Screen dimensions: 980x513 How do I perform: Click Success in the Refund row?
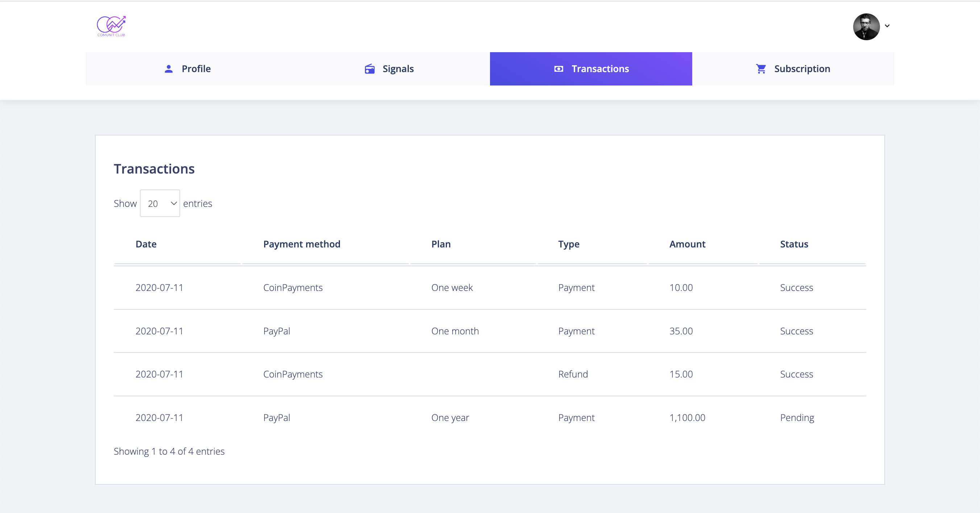click(797, 374)
